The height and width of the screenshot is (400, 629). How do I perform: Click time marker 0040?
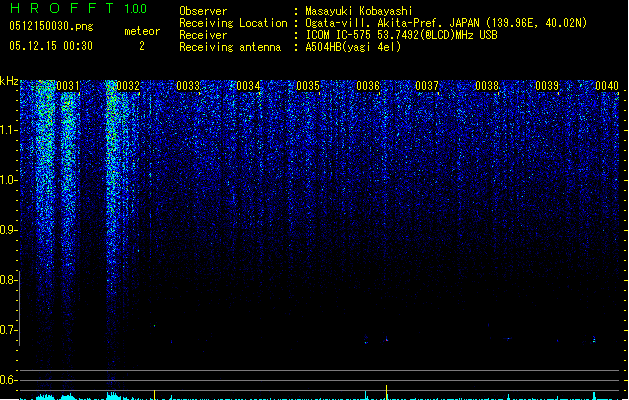click(607, 86)
